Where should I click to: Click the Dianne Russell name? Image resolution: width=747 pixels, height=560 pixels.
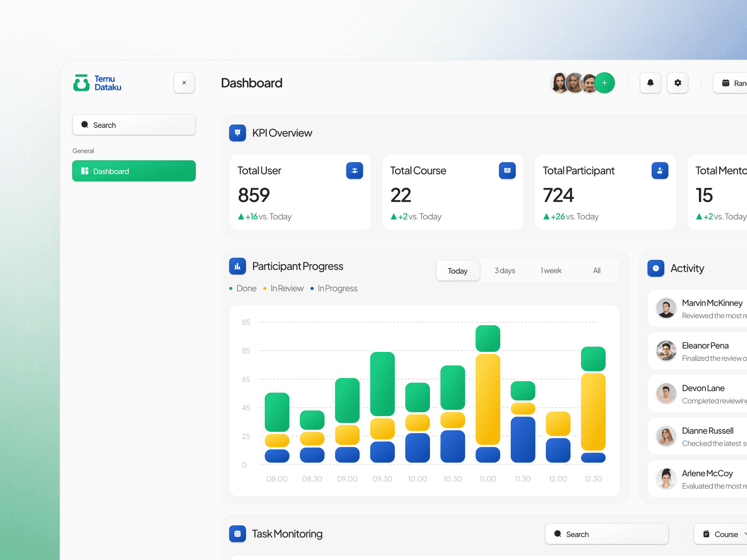click(x=708, y=431)
